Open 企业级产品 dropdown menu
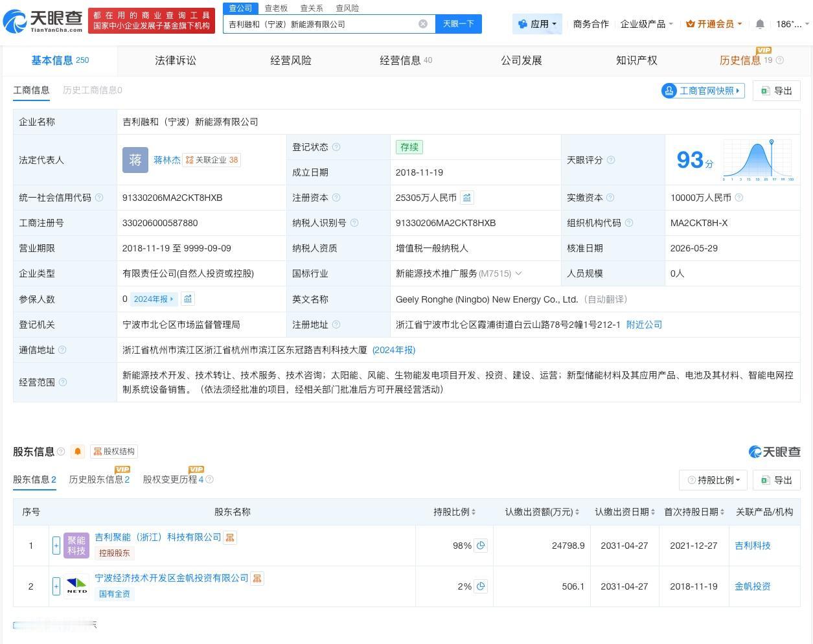The height and width of the screenshot is (644, 813). click(647, 24)
